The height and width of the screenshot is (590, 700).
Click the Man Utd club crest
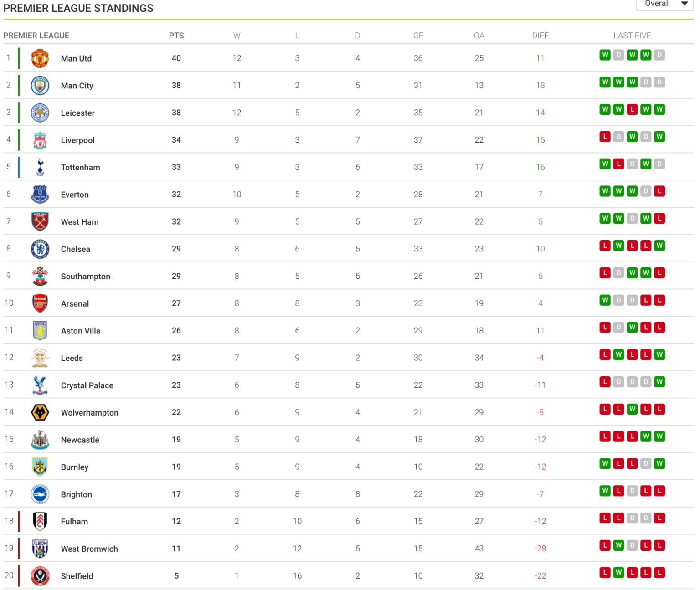coord(40,58)
